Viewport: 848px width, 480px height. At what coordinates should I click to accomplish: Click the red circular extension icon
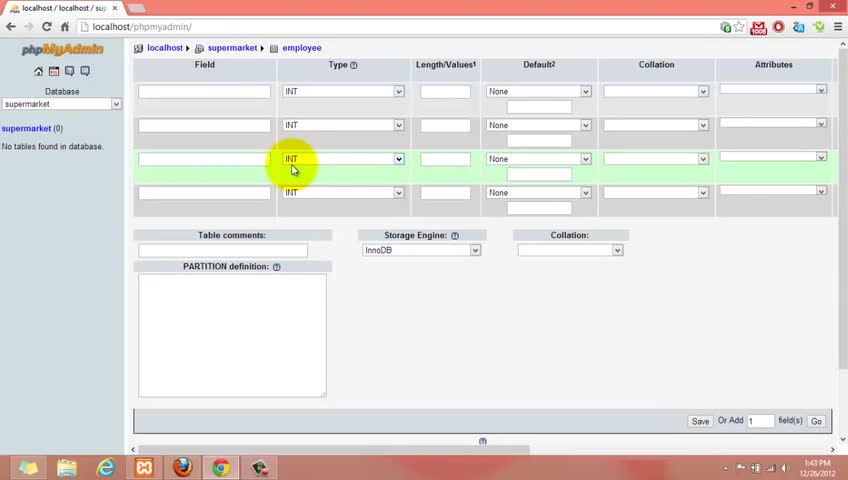(779, 26)
